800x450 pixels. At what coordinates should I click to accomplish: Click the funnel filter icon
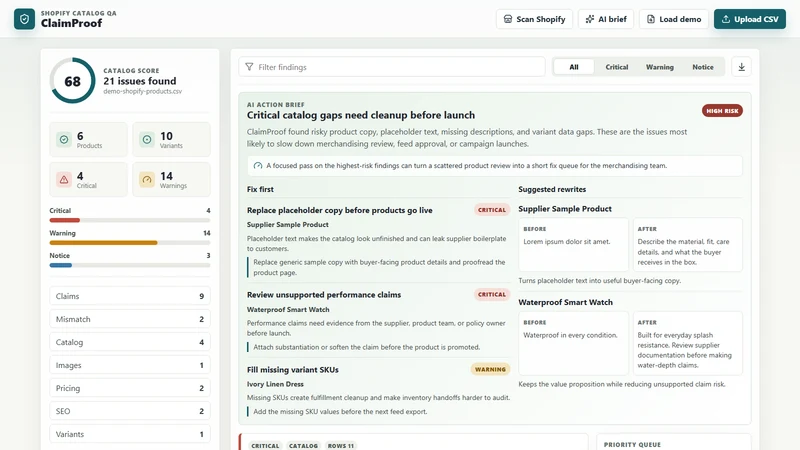[x=249, y=67]
